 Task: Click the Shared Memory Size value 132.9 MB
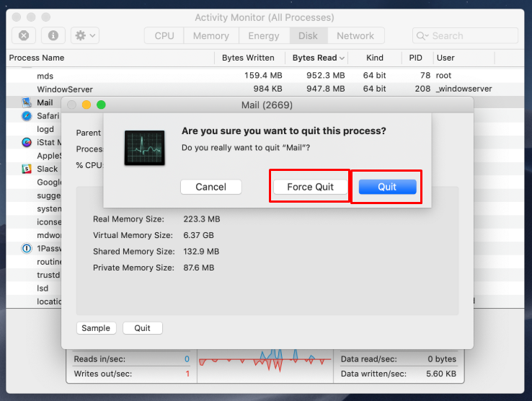(x=201, y=252)
